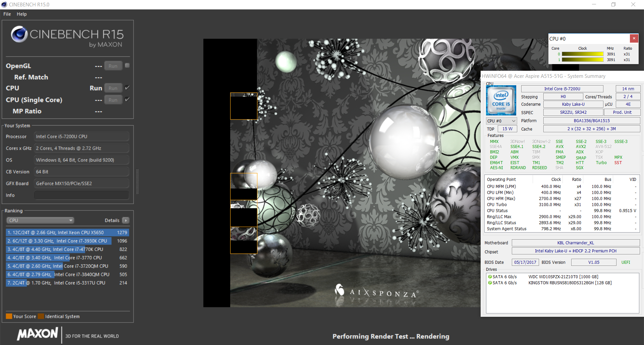Click the stepping H0 value
The height and width of the screenshot is (345, 644).
(x=563, y=97)
